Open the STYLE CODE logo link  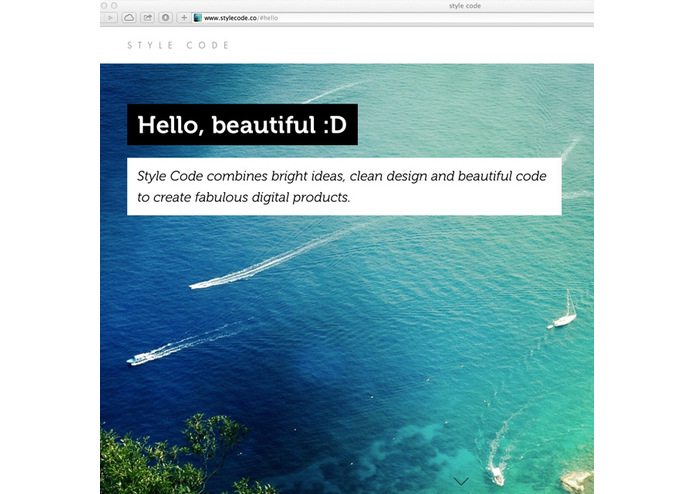(178, 45)
